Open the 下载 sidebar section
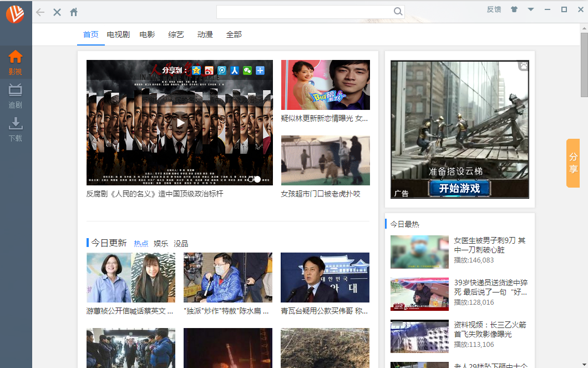This screenshot has width=588, height=368. tap(16, 129)
